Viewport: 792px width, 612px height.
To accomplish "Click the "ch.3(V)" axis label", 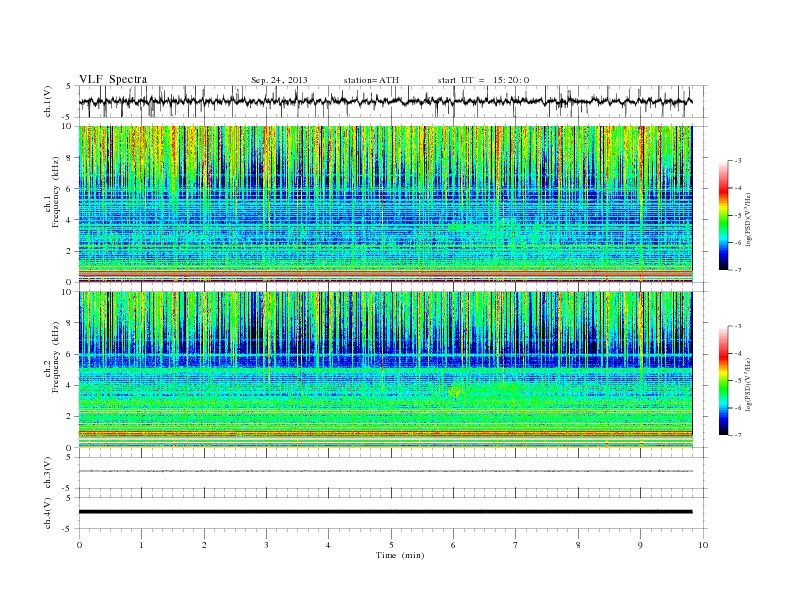I will coord(48,472).
